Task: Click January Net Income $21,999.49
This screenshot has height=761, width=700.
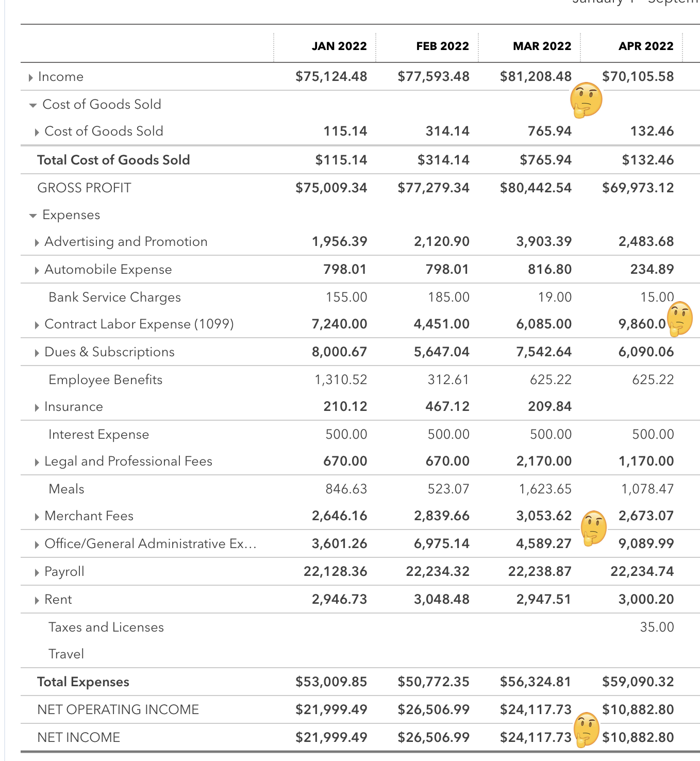Action: (x=331, y=737)
